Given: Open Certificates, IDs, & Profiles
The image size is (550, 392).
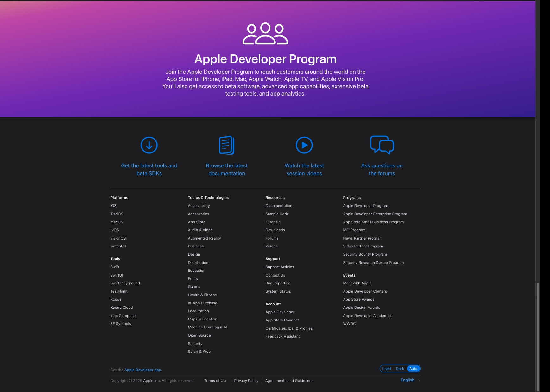Looking at the screenshot, I should (289, 328).
